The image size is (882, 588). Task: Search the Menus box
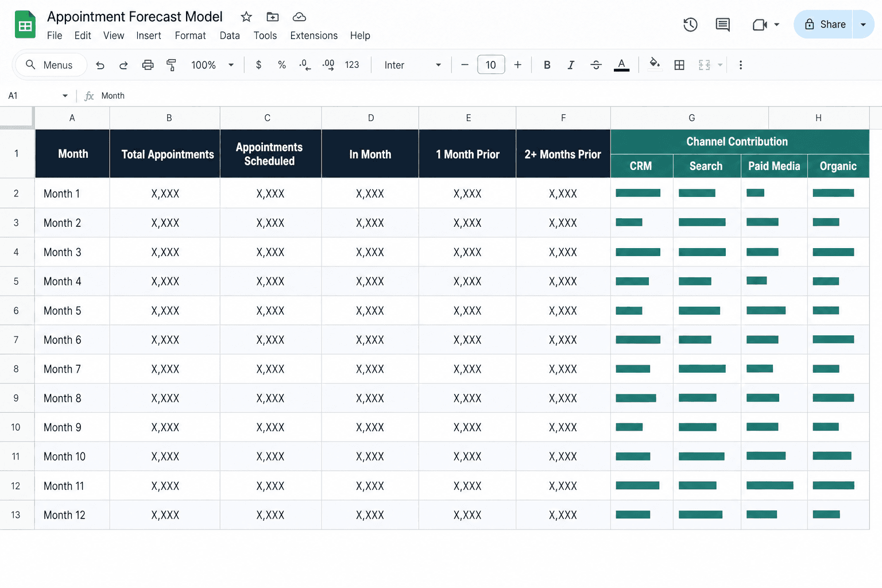coord(50,65)
